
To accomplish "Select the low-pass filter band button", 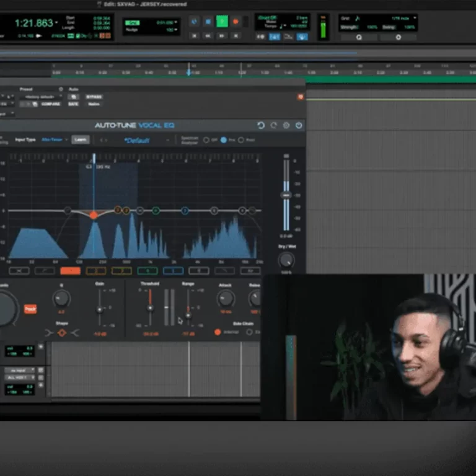I will click(250, 270).
